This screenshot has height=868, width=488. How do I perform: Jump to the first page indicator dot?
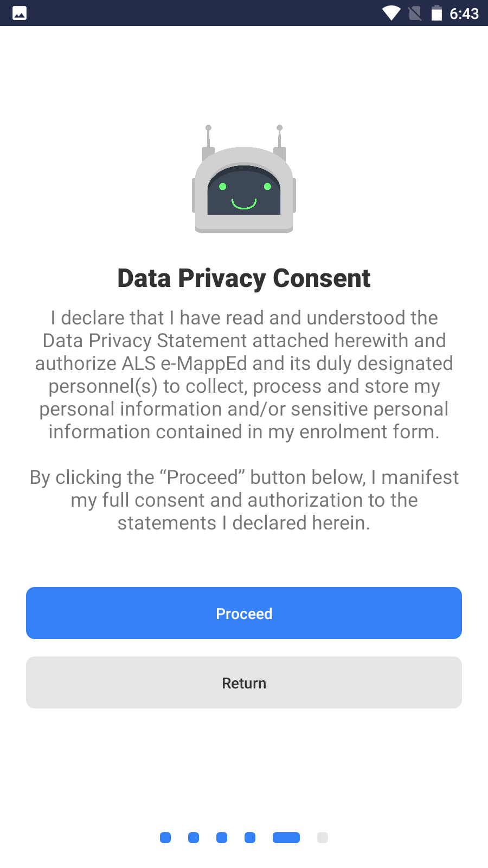165,838
